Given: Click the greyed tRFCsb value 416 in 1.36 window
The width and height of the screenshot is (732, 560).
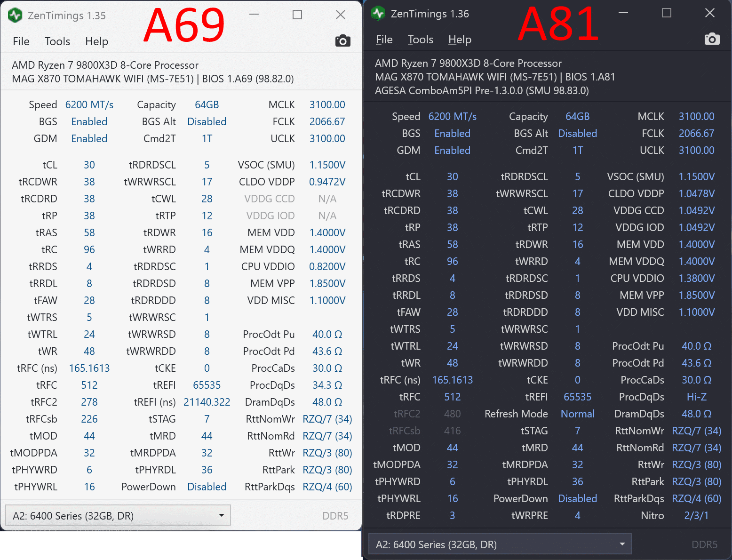Looking at the screenshot, I should coord(453,431).
